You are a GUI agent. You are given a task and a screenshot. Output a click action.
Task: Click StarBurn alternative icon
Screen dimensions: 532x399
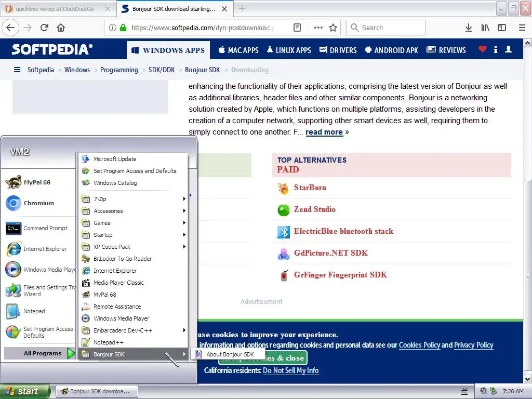[283, 188]
